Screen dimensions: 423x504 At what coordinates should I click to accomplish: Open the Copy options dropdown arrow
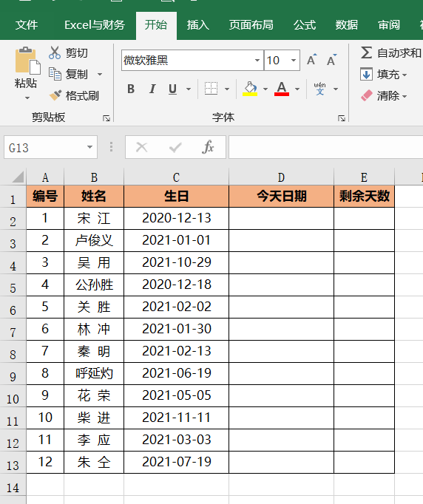pos(100,74)
